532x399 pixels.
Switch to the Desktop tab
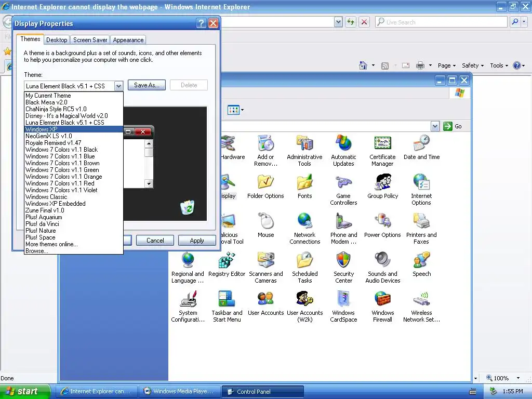[x=57, y=39]
